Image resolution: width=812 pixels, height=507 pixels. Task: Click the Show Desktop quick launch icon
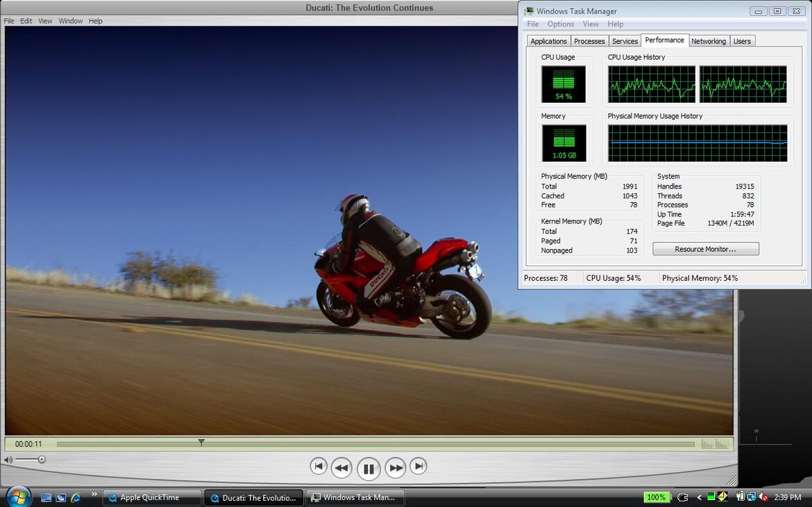[46, 498]
